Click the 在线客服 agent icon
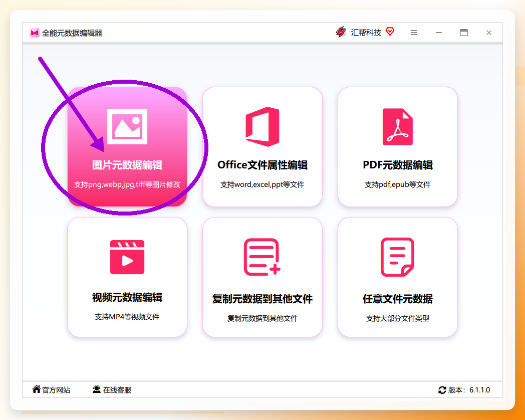The width and height of the screenshot is (525, 420). pyautogui.click(x=97, y=389)
